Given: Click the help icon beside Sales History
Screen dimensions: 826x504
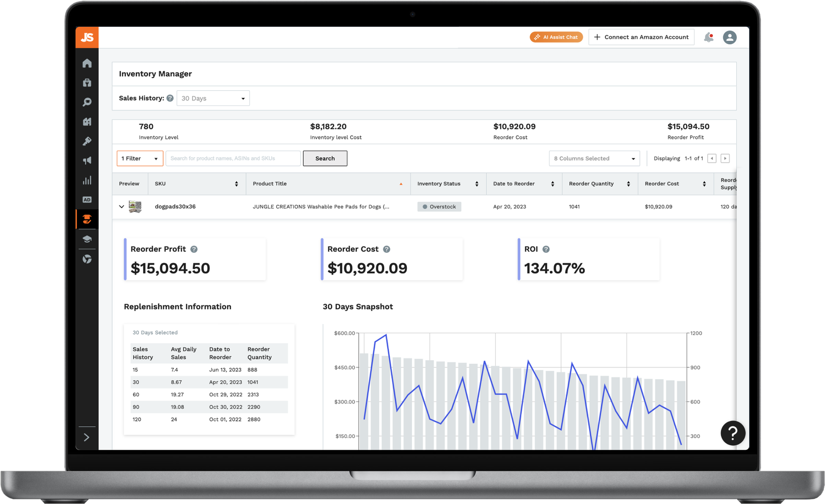Looking at the screenshot, I should [170, 98].
